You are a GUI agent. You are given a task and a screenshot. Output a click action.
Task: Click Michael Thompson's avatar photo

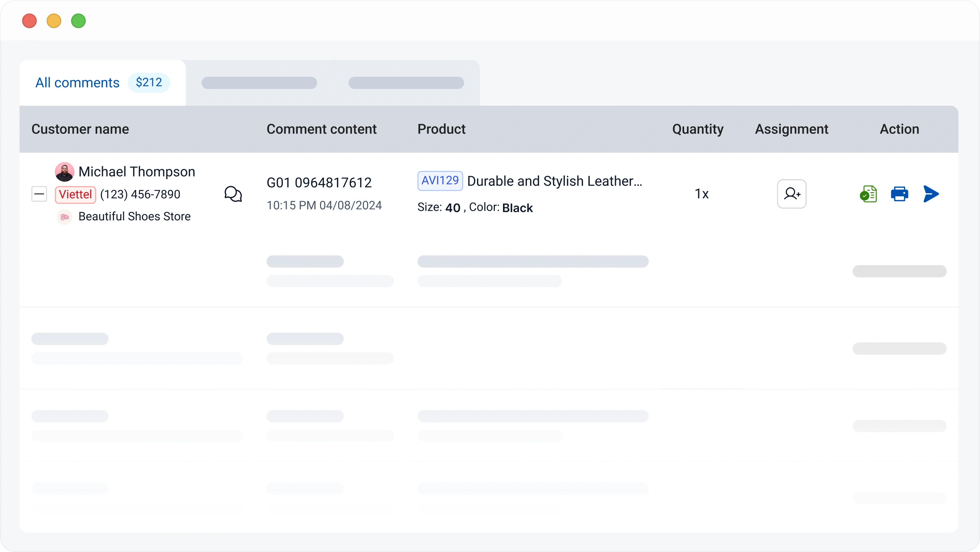[x=64, y=172]
